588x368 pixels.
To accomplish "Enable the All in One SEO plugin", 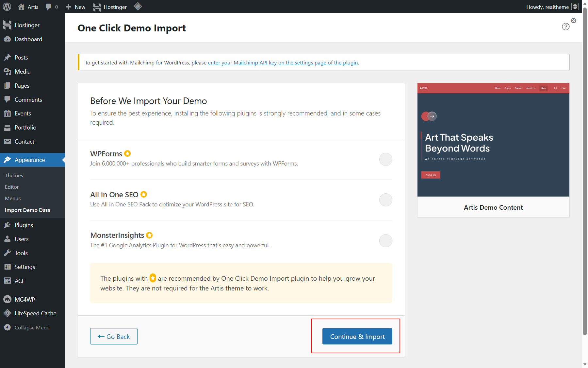I will 385,200.
